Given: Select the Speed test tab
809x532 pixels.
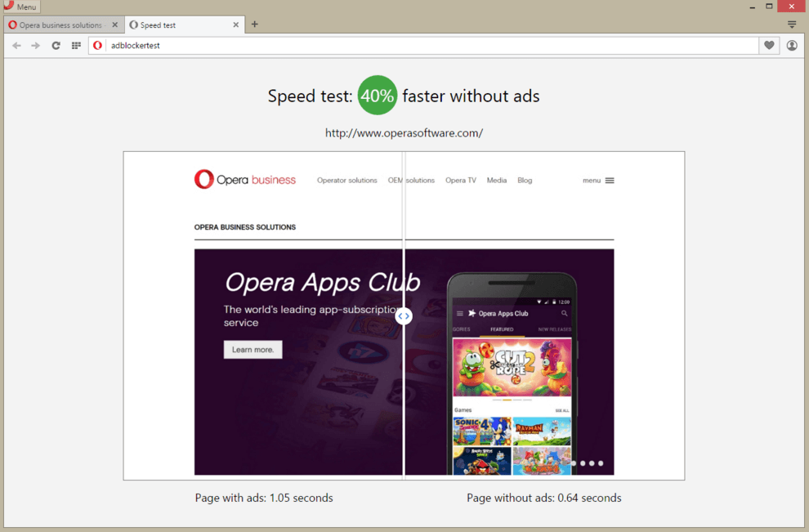Looking at the screenshot, I should tap(176, 25).
